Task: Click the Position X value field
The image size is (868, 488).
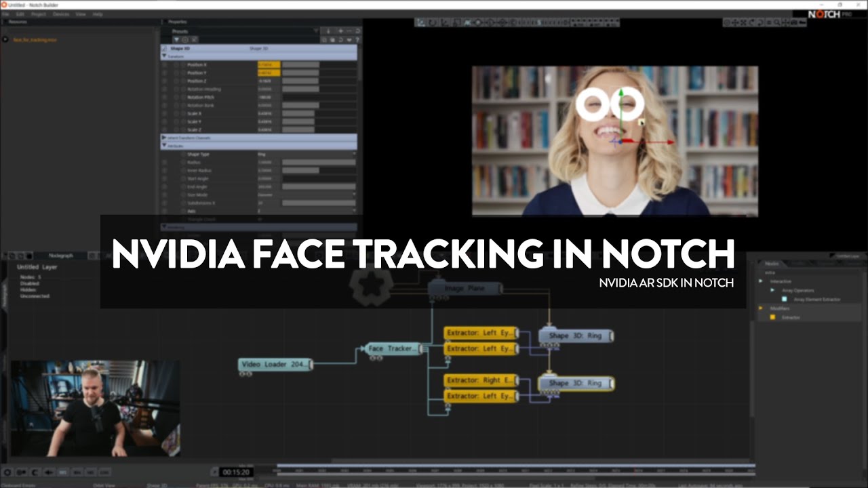Action: point(269,64)
